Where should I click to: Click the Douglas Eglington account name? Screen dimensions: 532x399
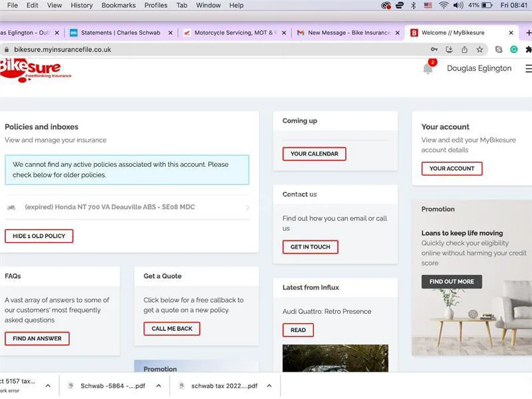[x=479, y=68]
